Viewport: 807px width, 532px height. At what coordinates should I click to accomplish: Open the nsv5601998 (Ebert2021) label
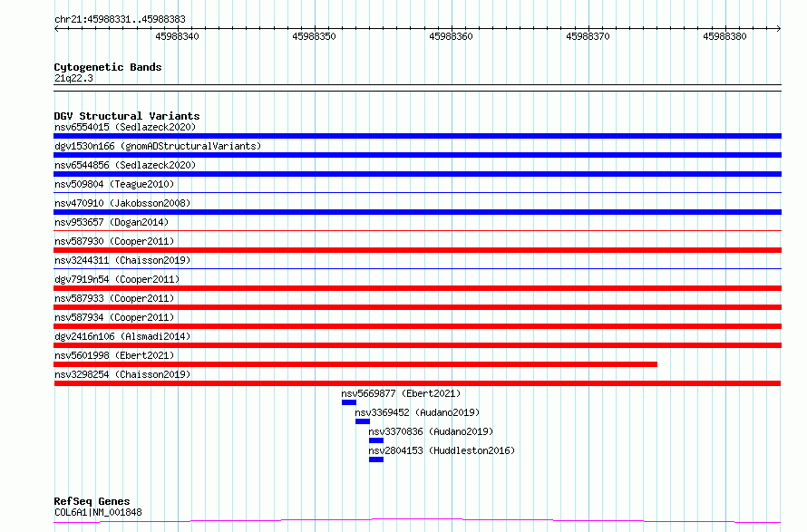pos(114,355)
